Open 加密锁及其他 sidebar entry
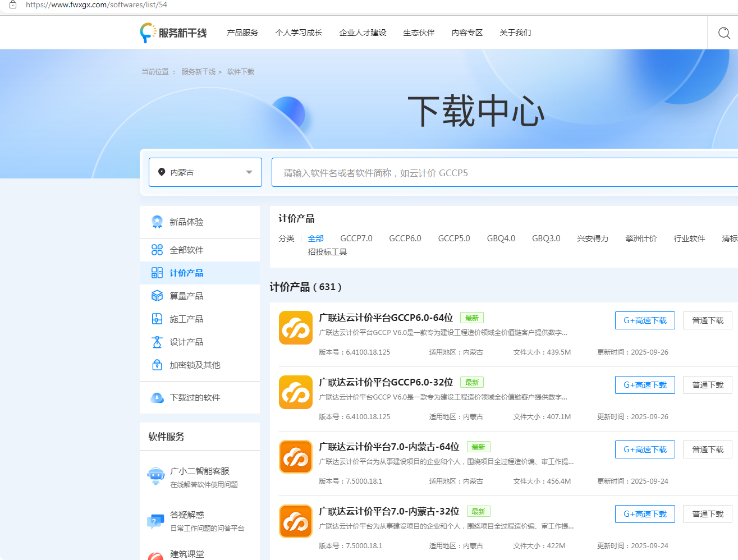The height and width of the screenshot is (560, 738). (200, 365)
